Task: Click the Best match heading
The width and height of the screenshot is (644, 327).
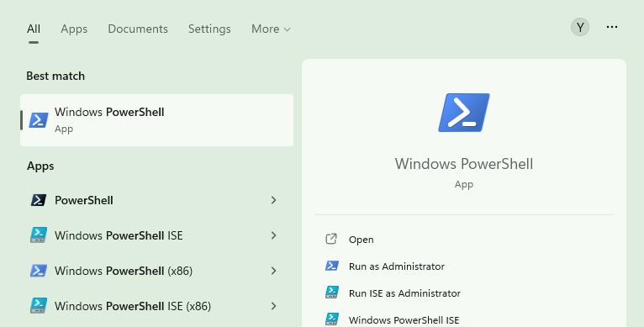Action: click(x=55, y=76)
